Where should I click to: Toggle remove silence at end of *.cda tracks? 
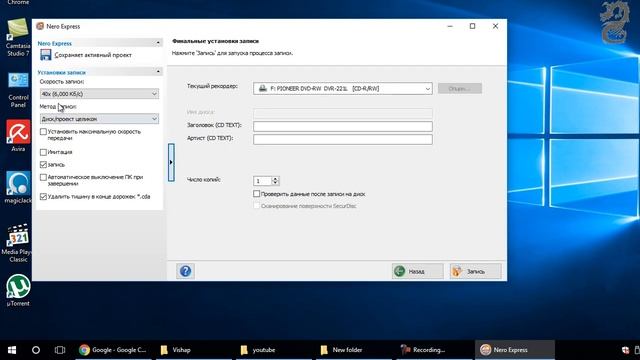tap(43, 197)
